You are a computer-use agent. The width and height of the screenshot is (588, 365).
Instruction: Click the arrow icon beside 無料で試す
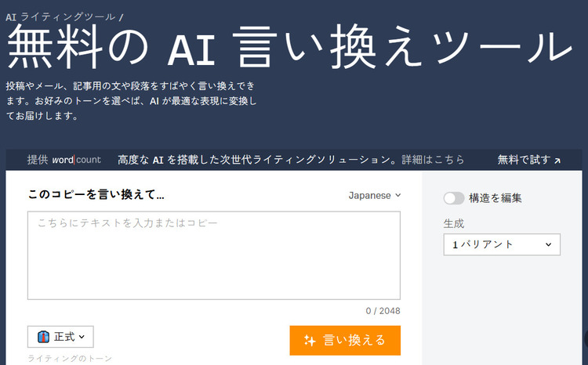click(x=557, y=161)
